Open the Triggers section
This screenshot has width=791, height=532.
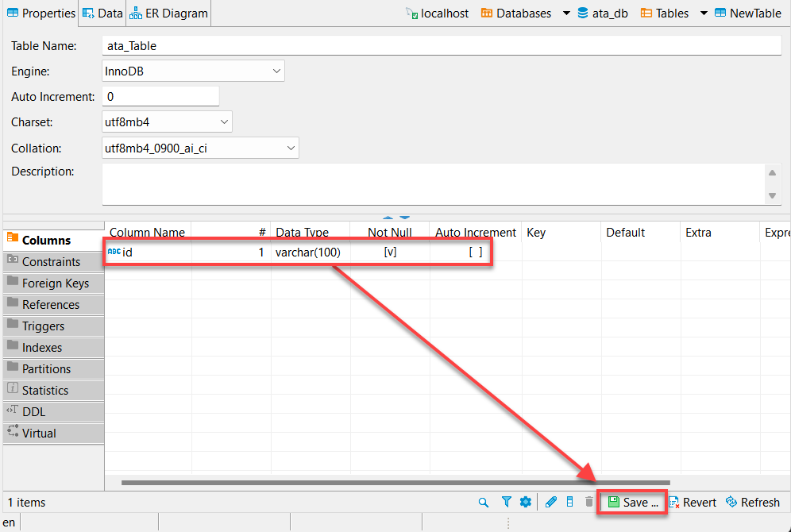(53, 326)
